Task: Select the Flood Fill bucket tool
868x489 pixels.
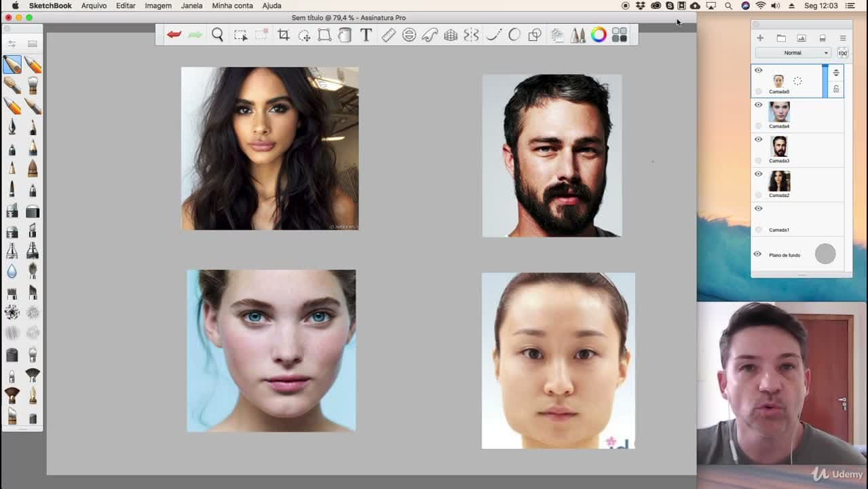Action: tap(345, 35)
